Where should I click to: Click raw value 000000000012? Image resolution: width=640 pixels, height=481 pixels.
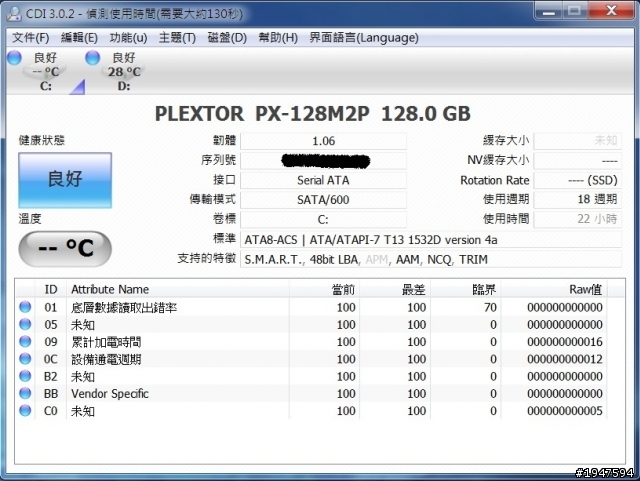(x=564, y=359)
